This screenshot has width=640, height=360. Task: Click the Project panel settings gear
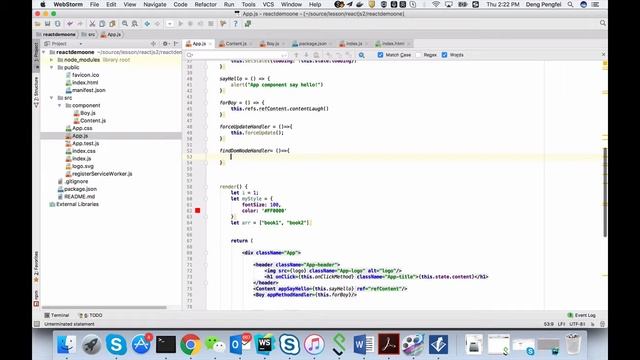(165, 44)
